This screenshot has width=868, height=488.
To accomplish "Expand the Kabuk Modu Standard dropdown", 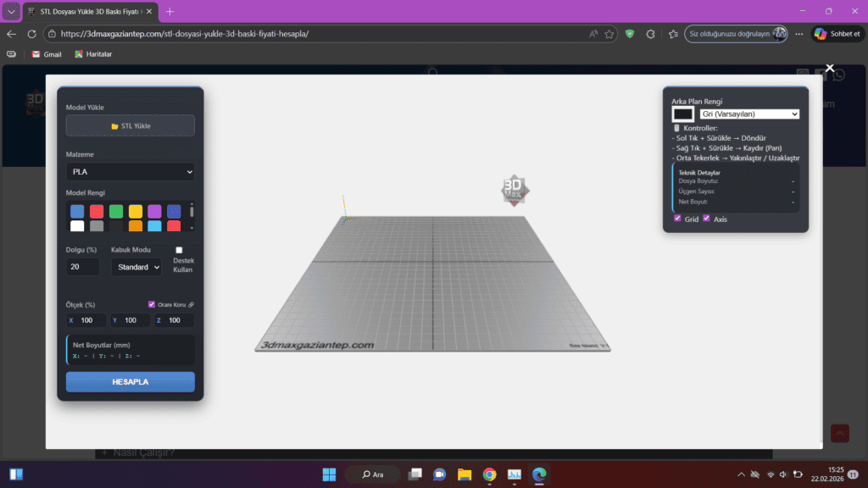I will coord(136,267).
